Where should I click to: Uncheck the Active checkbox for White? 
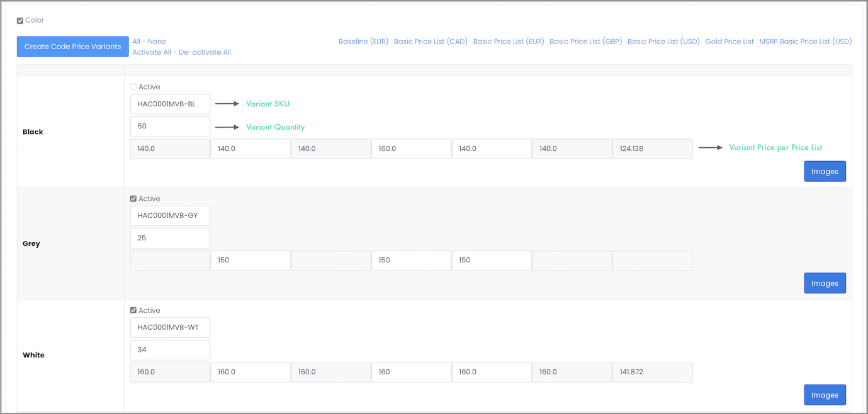point(133,310)
